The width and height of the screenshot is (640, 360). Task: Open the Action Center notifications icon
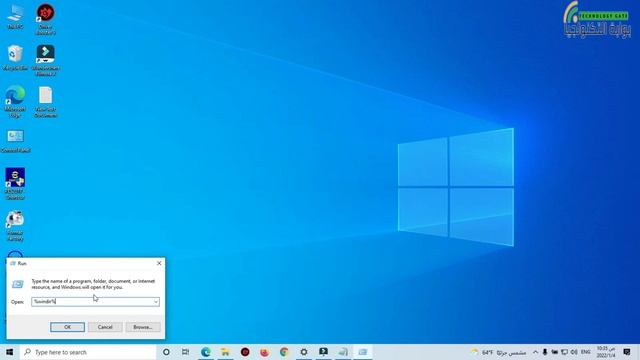[x=627, y=352]
